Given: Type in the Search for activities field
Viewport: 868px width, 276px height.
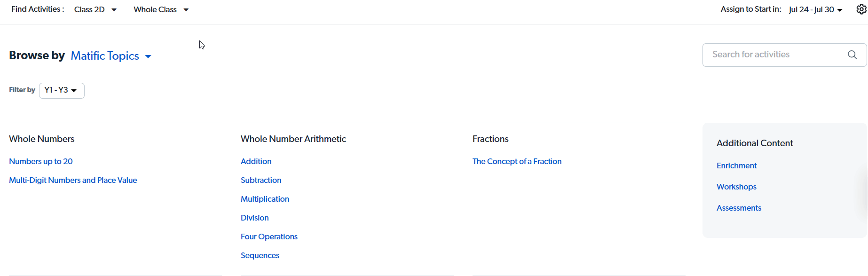Looking at the screenshot, I should point(776,55).
